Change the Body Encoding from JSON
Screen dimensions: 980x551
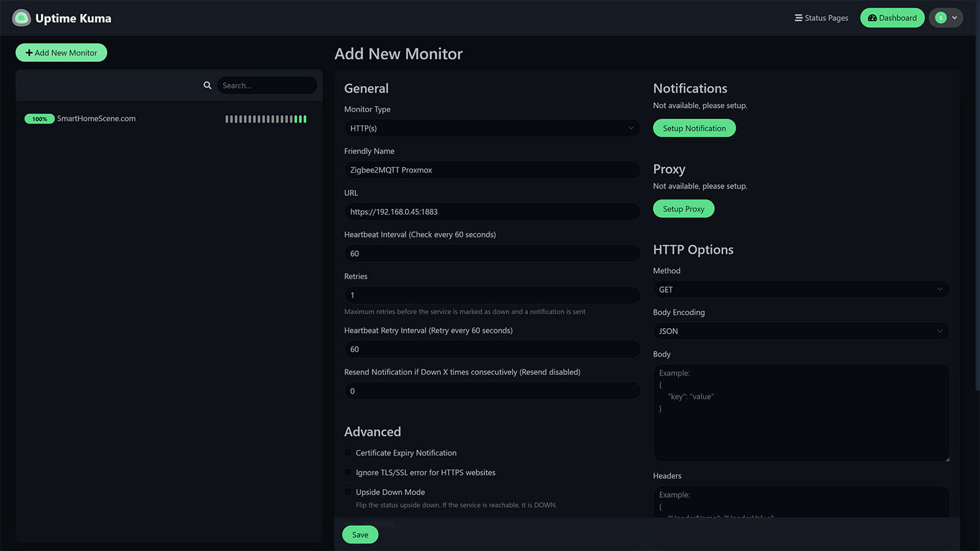800,331
